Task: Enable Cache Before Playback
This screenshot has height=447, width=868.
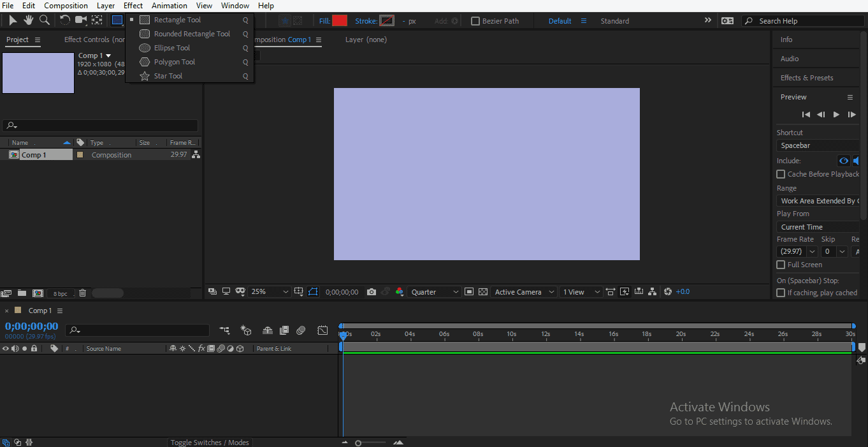Action: [781, 174]
